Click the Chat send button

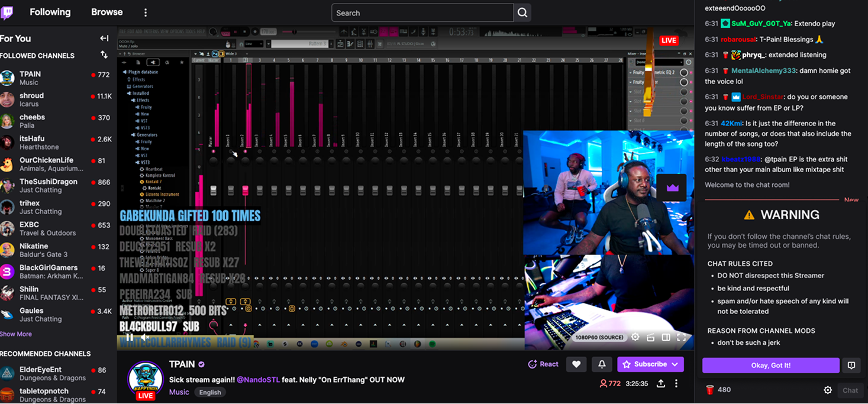[x=850, y=390]
